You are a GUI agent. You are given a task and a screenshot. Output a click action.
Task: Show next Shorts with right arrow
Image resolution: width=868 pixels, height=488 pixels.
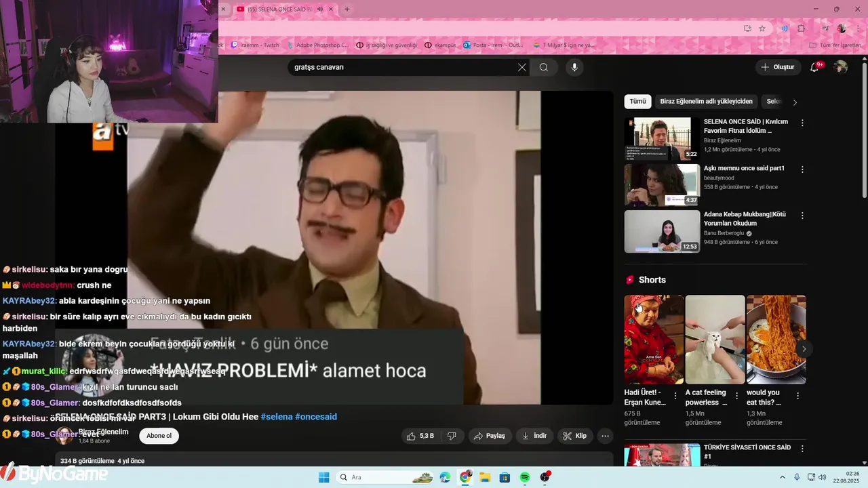tap(804, 349)
